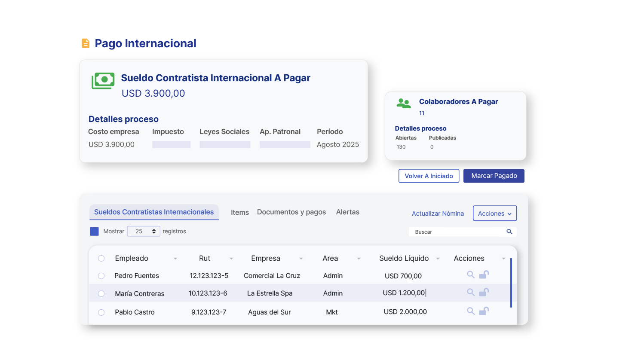Viewport: 644px width, 360px height.
Task: Click the USD 2.000,00 salary cell
Action: pos(405,312)
